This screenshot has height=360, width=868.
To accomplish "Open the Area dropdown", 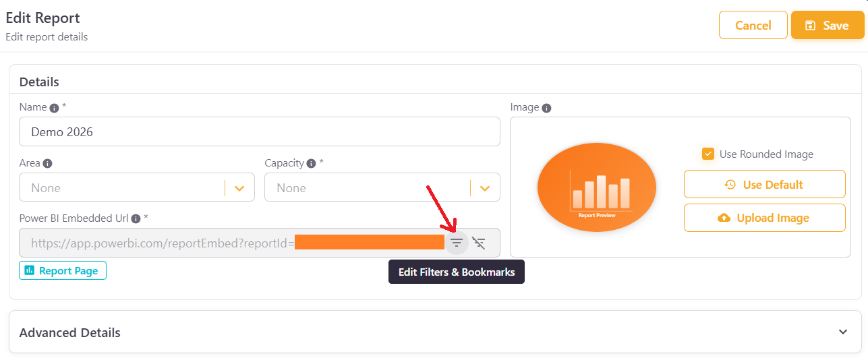I will pyautogui.click(x=239, y=187).
